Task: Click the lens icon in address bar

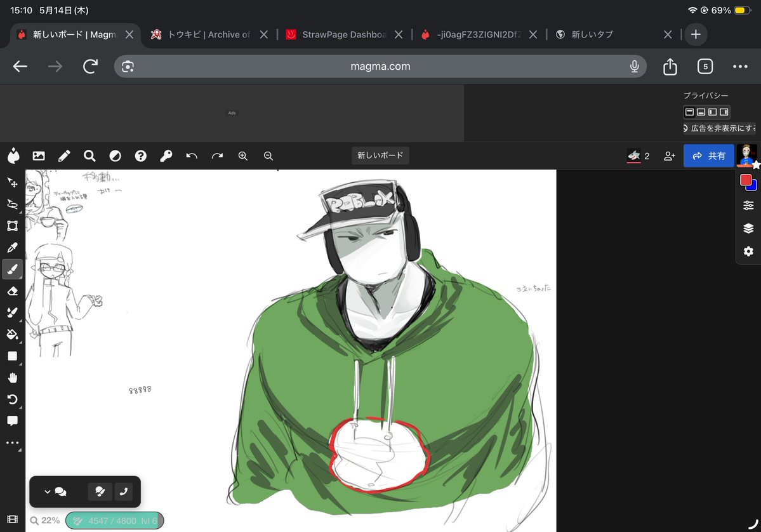Action: point(128,67)
